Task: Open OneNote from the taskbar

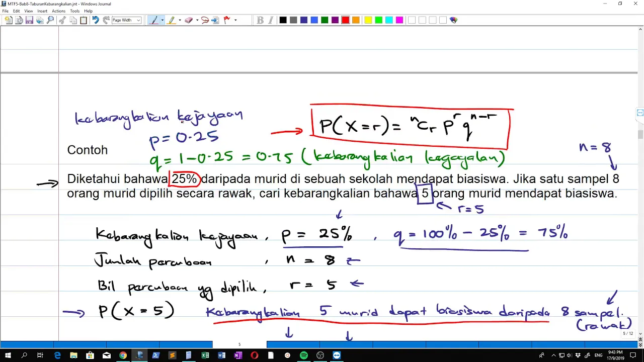Action: [238, 355]
